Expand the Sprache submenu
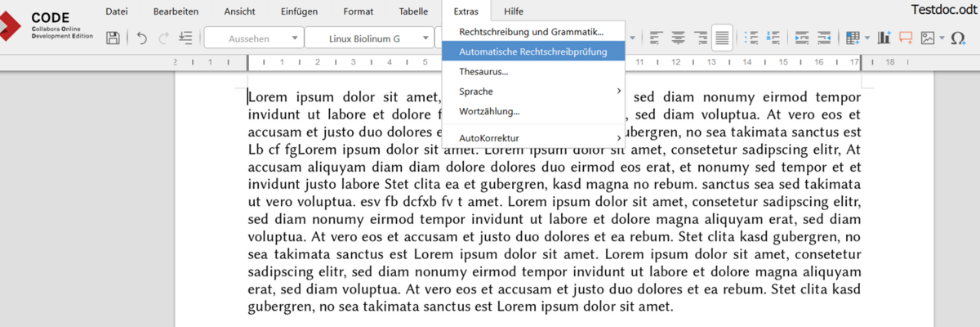This screenshot has width=980, height=327. click(x=533, y=91)
